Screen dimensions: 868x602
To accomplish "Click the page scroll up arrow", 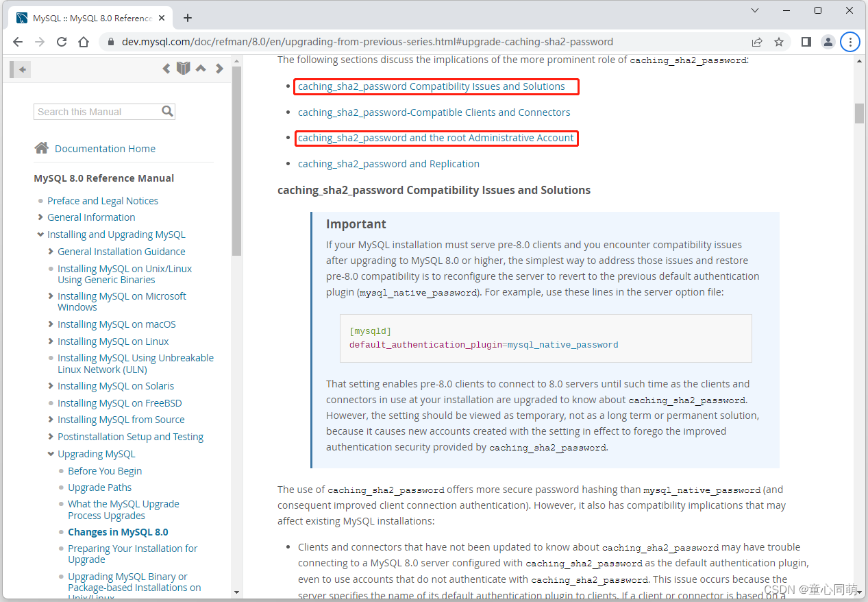I will (x=859, y=60).
